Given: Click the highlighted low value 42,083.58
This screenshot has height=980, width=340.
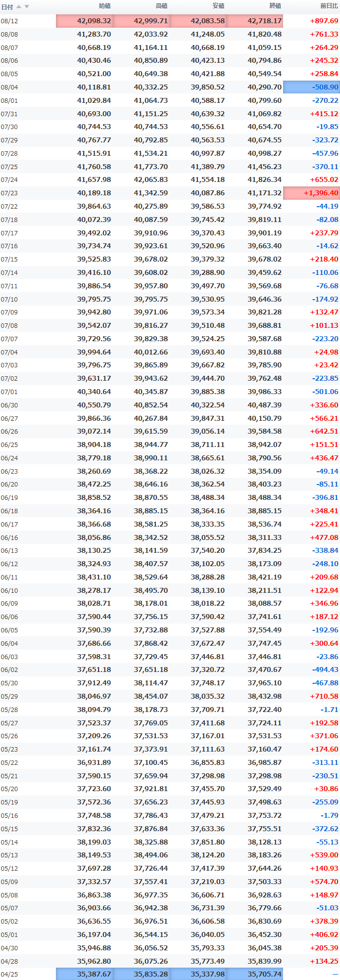Looking at the screenshot, I should point(198,21).
